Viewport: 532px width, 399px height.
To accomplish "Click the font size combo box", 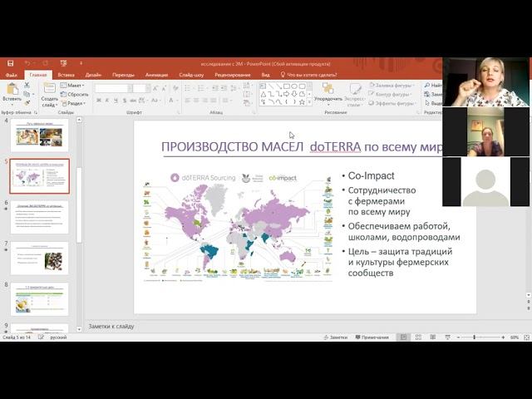I will [x=141, y=89].
